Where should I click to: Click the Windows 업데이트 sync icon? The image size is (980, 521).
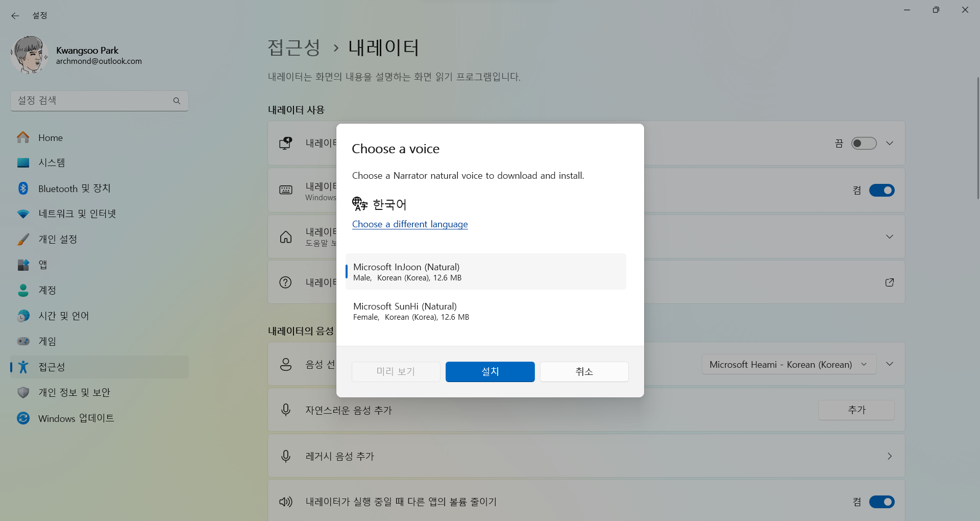[x=23, y=418]
